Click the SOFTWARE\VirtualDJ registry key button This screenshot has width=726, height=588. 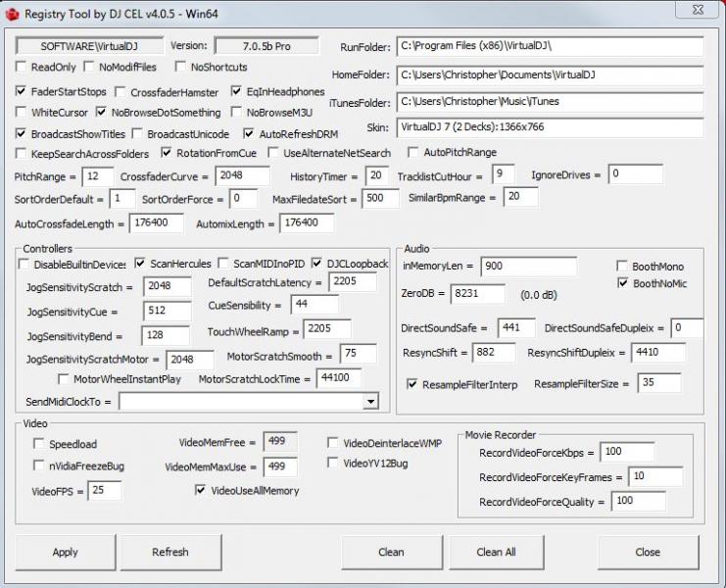click(x=89, y=46)
